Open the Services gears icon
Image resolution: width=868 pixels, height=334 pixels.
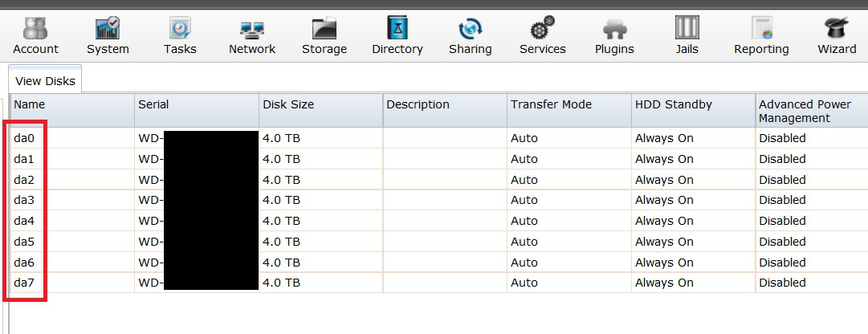coord(542,30)
